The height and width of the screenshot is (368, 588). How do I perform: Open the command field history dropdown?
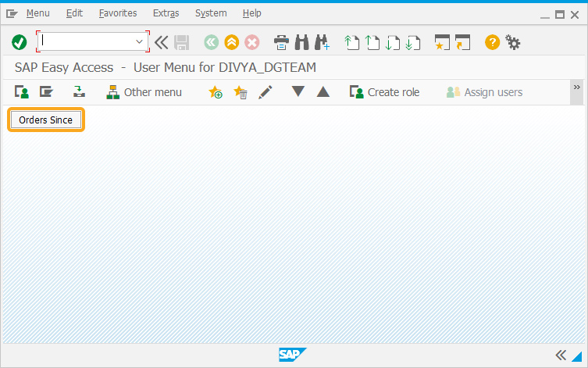140,41
